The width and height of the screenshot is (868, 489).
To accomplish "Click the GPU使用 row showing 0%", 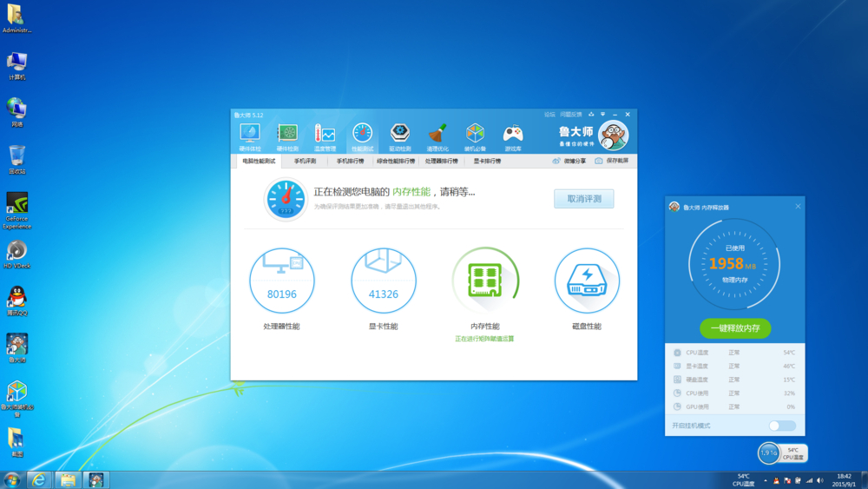I will pyautogui.click(x=734, y=406).
